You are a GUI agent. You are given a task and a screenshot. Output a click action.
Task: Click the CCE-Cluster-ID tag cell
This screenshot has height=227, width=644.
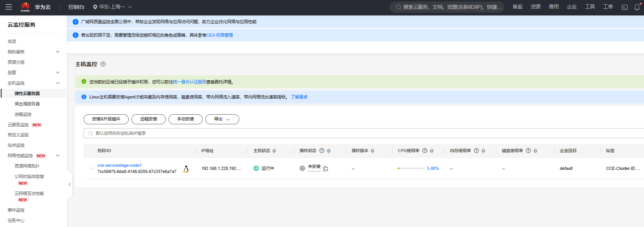click(623, 168)
